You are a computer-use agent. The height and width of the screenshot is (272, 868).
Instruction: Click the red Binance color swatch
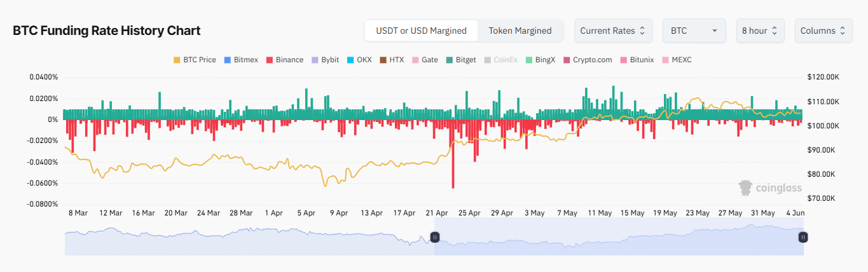pos(269,60)
